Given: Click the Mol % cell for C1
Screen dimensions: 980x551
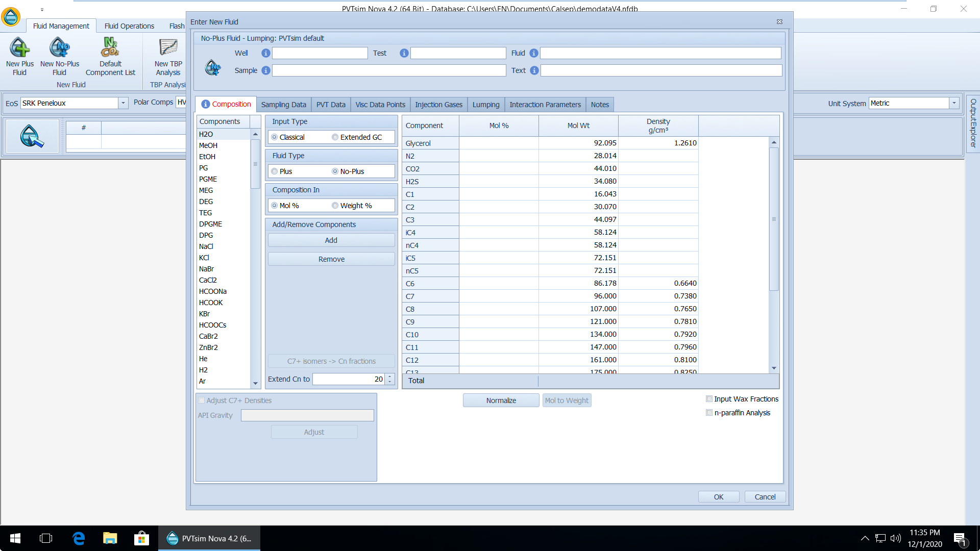Looking at the screenshot, I should click(x=499, y=194).
